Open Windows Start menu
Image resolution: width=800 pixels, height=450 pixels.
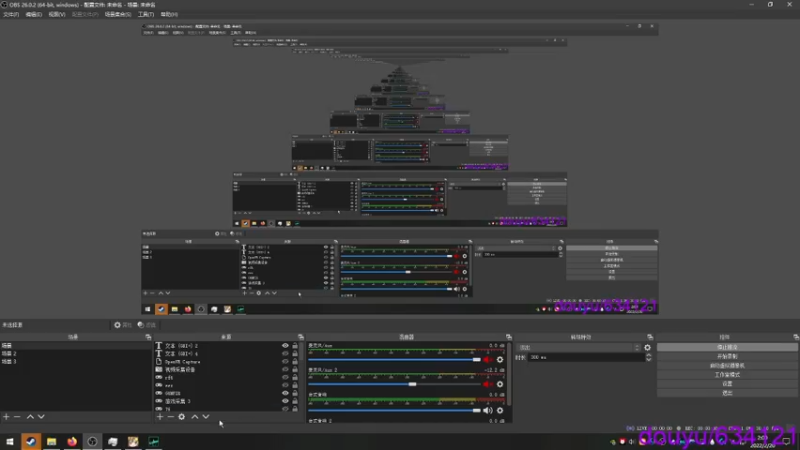[10, 441]
